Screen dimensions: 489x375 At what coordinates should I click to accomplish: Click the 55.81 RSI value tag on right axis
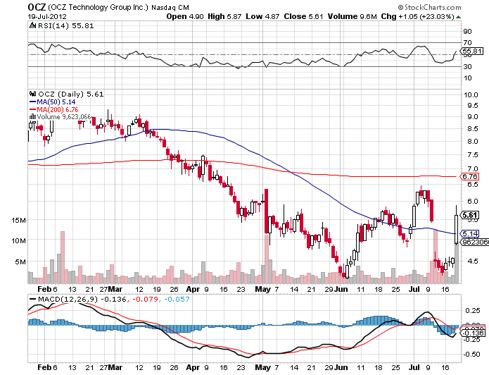pos(472,51)
